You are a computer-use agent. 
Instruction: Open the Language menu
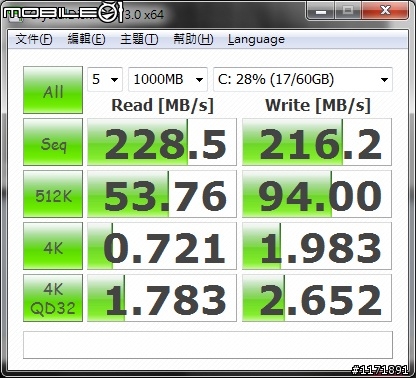click(256, 39)
